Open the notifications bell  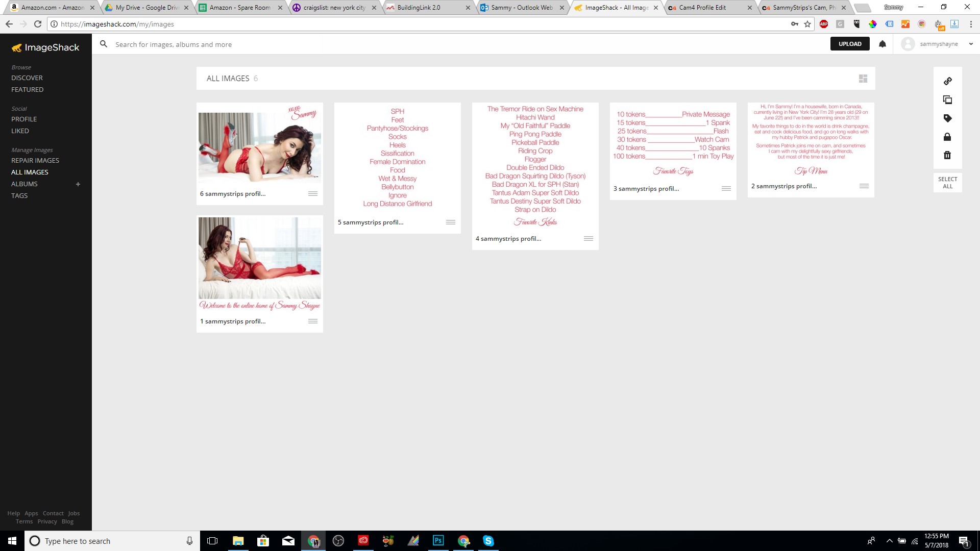click(x=883, y=44)
